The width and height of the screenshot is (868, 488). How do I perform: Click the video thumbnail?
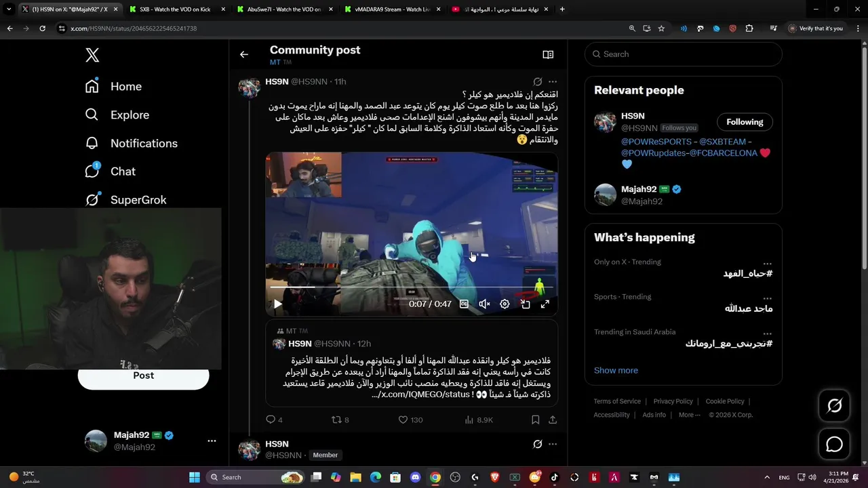[x=412, y=234]
